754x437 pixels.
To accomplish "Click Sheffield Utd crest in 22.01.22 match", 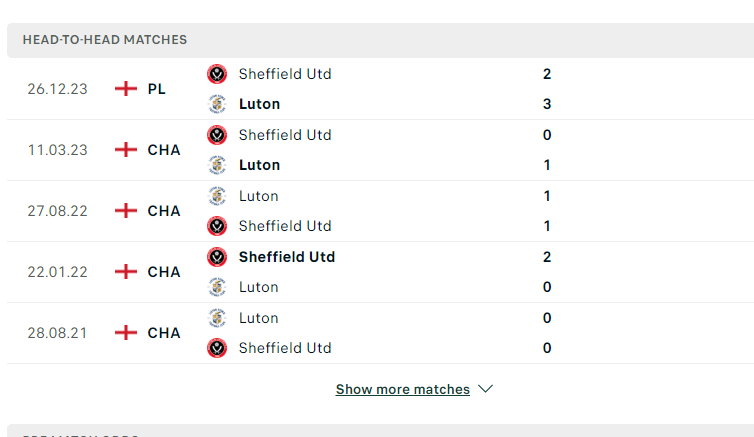I will (217, 257).
